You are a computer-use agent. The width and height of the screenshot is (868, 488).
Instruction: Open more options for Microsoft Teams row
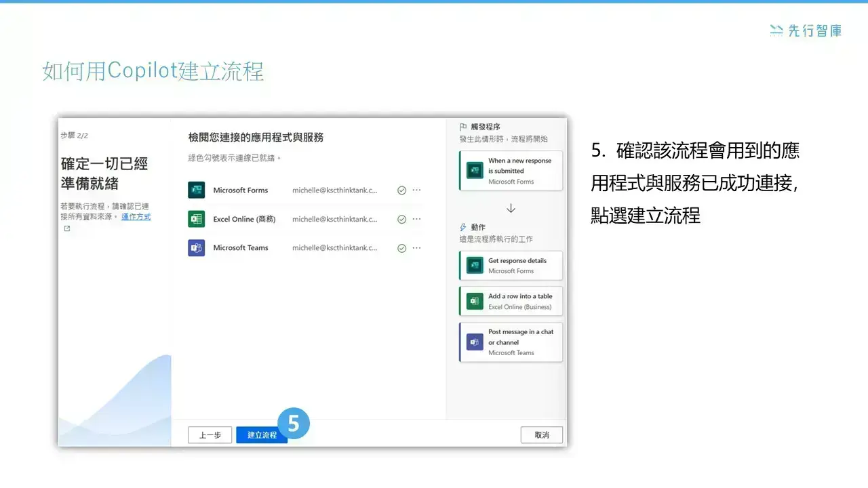[416, 248]
